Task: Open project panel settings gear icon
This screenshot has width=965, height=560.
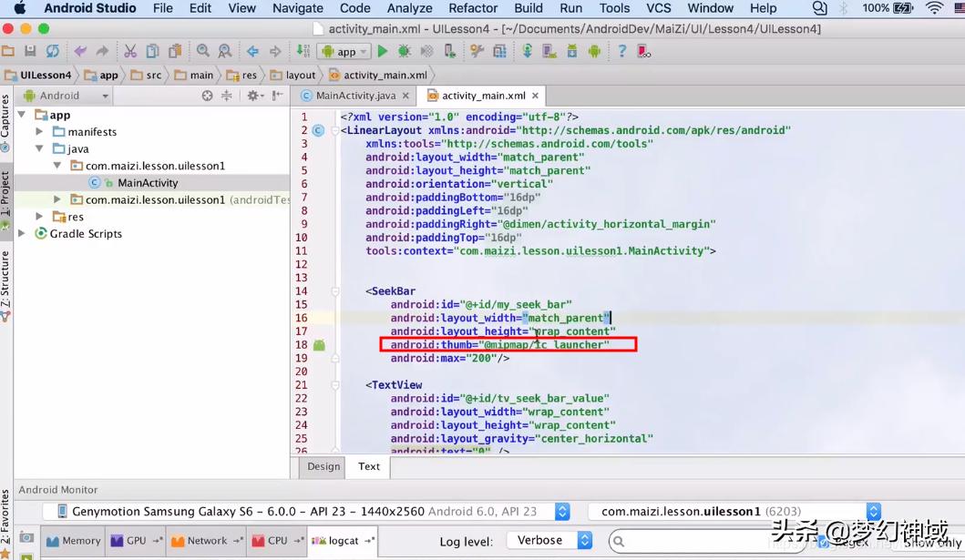Action: [254, 96]
